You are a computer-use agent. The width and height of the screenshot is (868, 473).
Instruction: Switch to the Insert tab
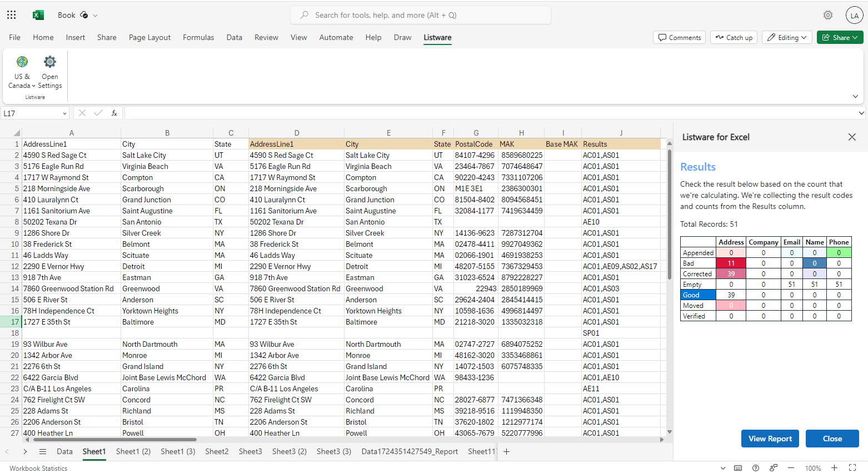click(x=76, y=37)
